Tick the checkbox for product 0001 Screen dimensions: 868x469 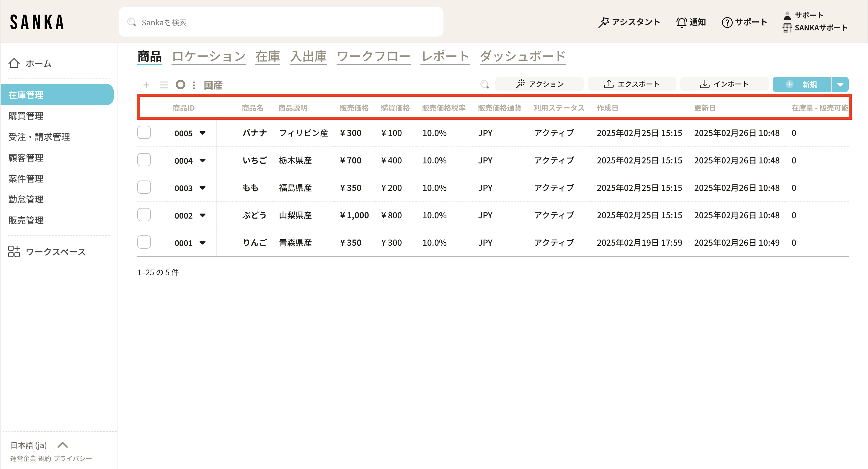point(144,242)
